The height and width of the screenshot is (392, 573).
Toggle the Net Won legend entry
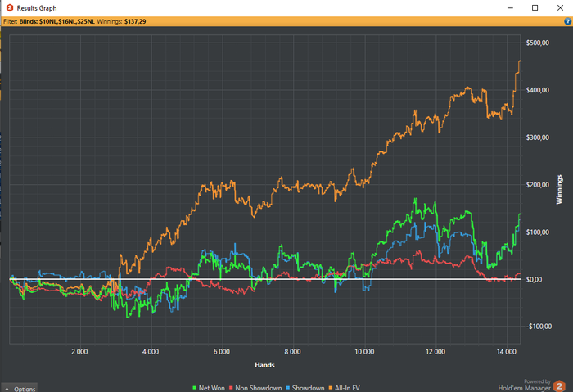pyautogui.click(x=209, y=388)
